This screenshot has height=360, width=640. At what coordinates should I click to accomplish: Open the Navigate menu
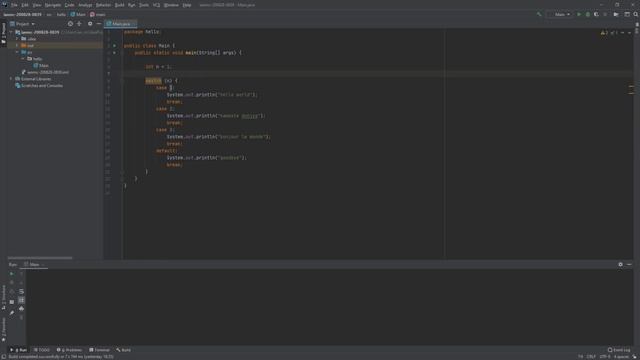click(53, 5)
